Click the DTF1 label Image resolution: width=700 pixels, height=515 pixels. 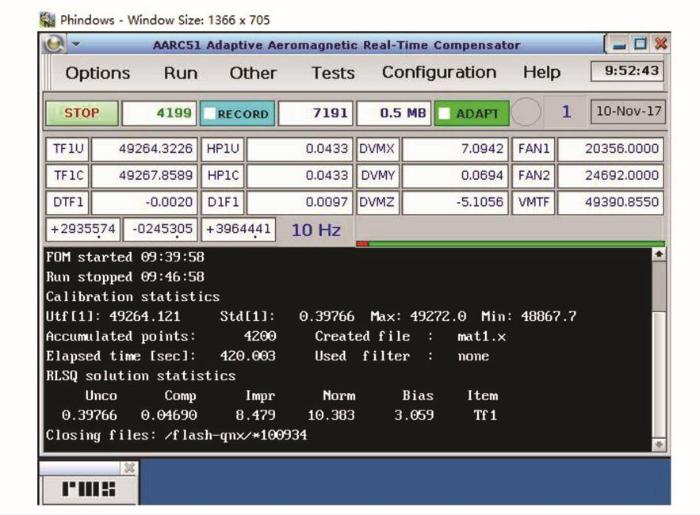click(67, 203)
